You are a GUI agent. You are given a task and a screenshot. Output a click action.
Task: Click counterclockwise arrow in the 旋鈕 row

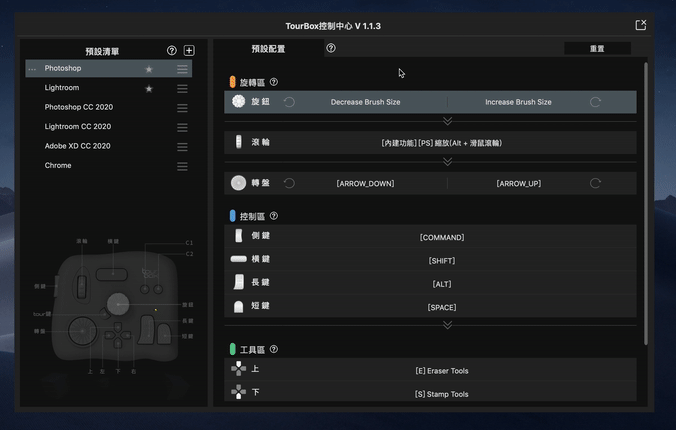point(289,102)
